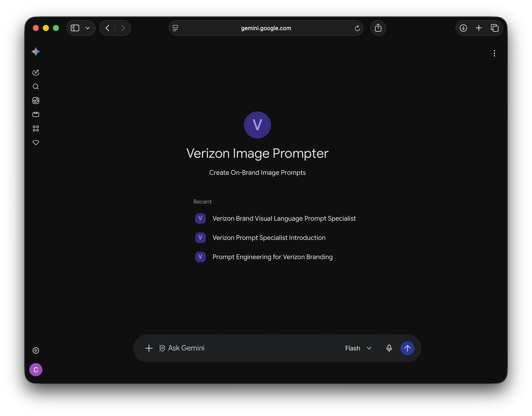Open the Gems diamond sidebar icon

coord(36,143)
